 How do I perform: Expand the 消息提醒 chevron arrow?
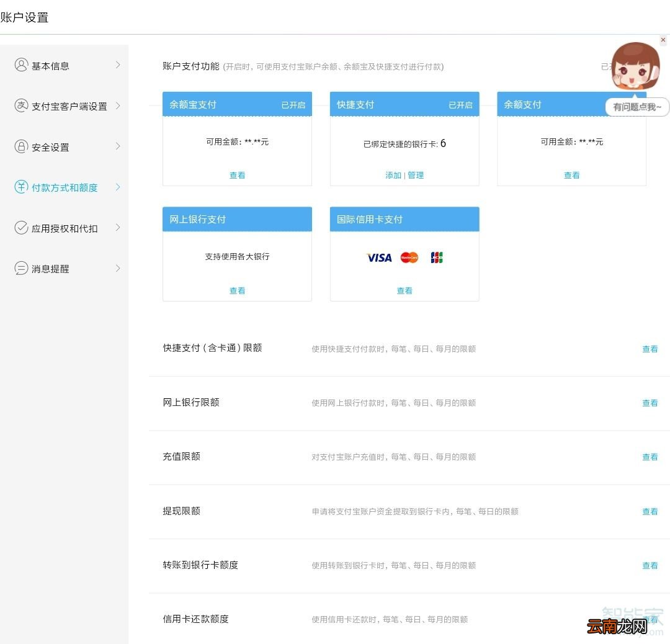tap(118, 269)
